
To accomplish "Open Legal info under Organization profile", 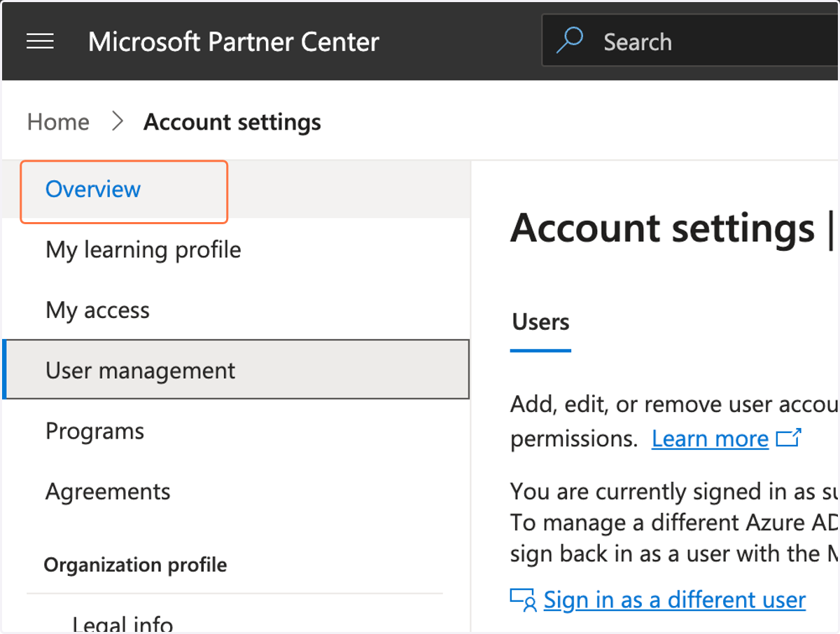I will (122, 623).
